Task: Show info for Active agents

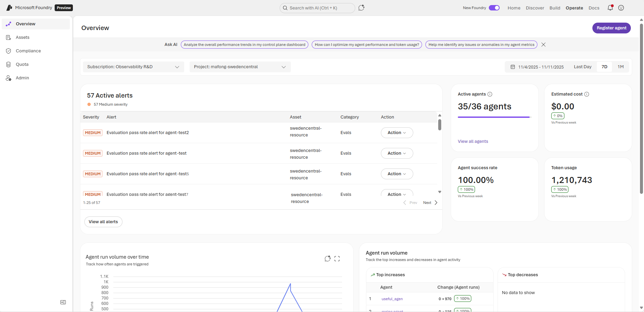Action: (x=490, y=94)
